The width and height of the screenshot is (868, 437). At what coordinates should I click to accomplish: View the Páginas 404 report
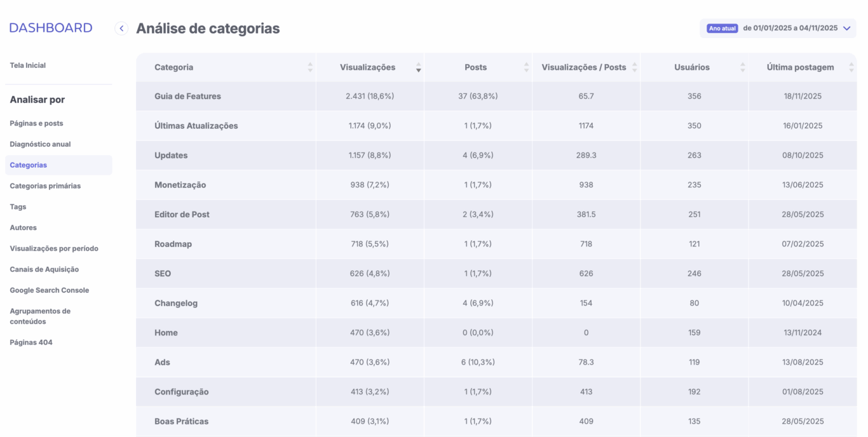[31, 342]
